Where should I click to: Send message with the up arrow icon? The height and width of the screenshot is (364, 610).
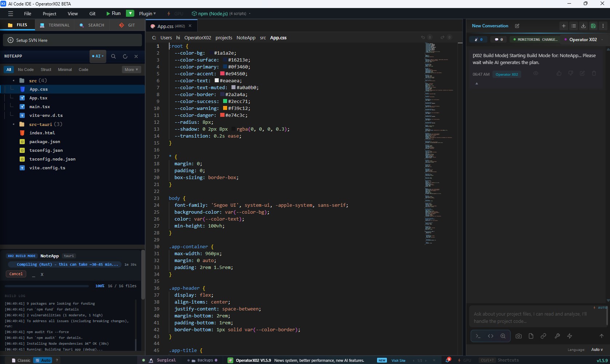tap(602, 336)
